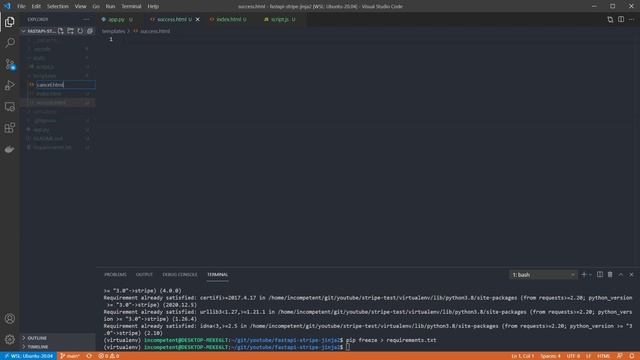Click the feedback icon in status bar
Screen dimensions: 640x360
click(620, 356)
